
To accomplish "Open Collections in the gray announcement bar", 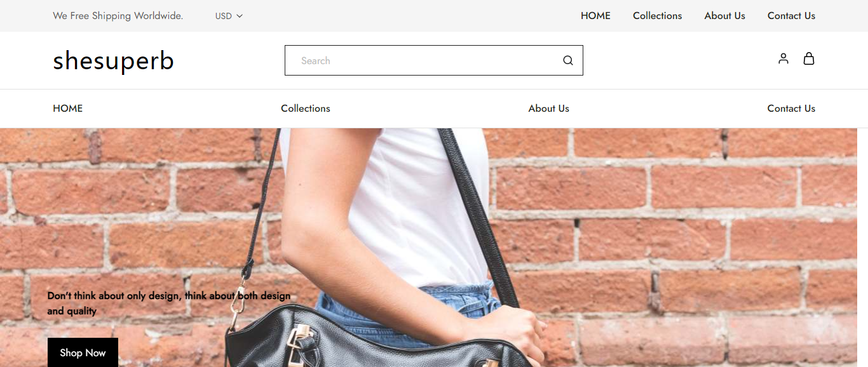I will (x=657, y=16).
